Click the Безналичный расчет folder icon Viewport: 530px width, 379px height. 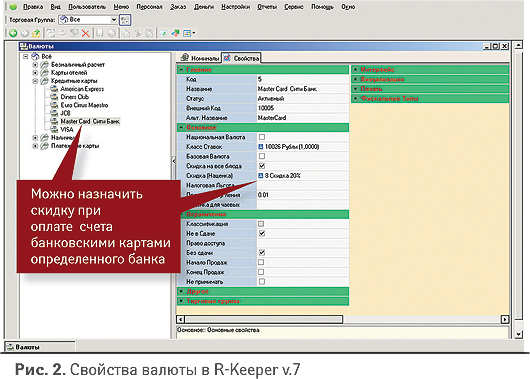(x=45, y=64)
